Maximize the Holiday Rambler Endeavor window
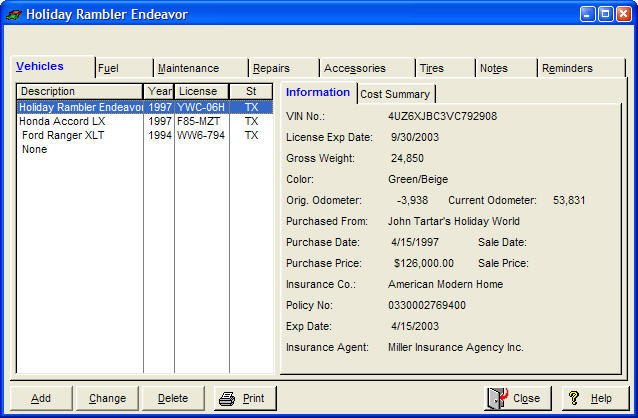The image size is (638, 418). tap(605, 14)
